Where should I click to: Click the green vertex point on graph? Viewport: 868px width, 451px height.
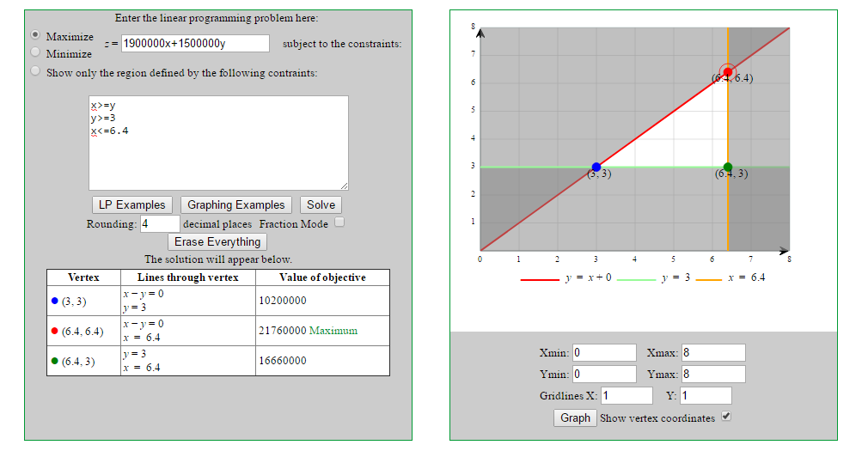728,167
